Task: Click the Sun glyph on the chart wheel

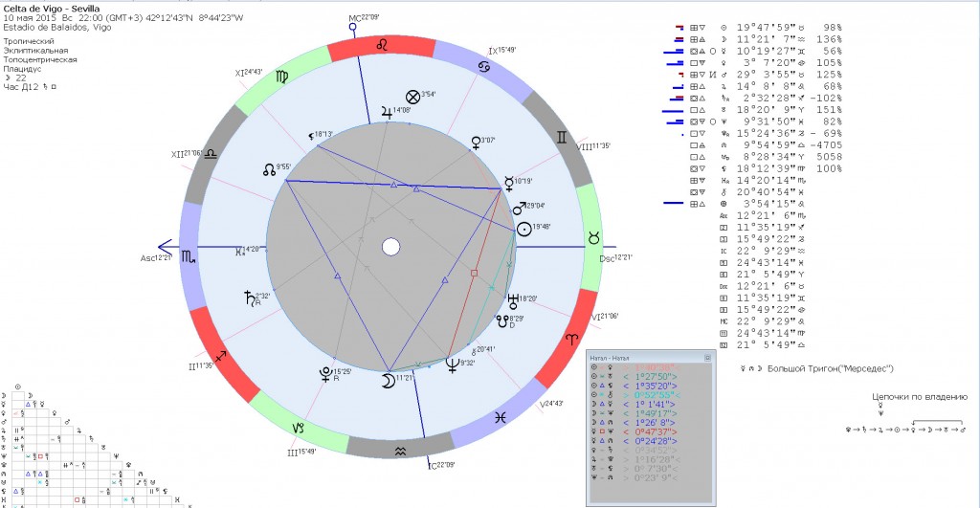Action: 524,229
